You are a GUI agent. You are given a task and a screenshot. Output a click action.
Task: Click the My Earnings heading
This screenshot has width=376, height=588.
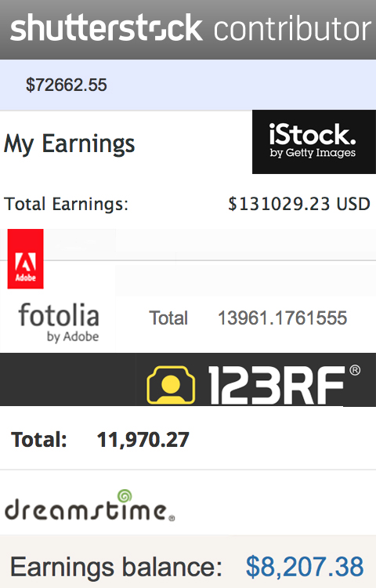tap(69, 143)
